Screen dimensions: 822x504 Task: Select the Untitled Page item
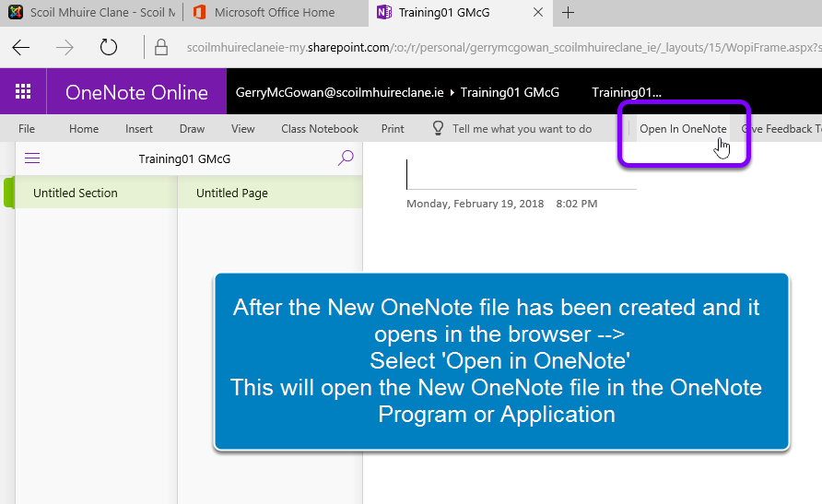pyautogui.click(x=270, y=193)
